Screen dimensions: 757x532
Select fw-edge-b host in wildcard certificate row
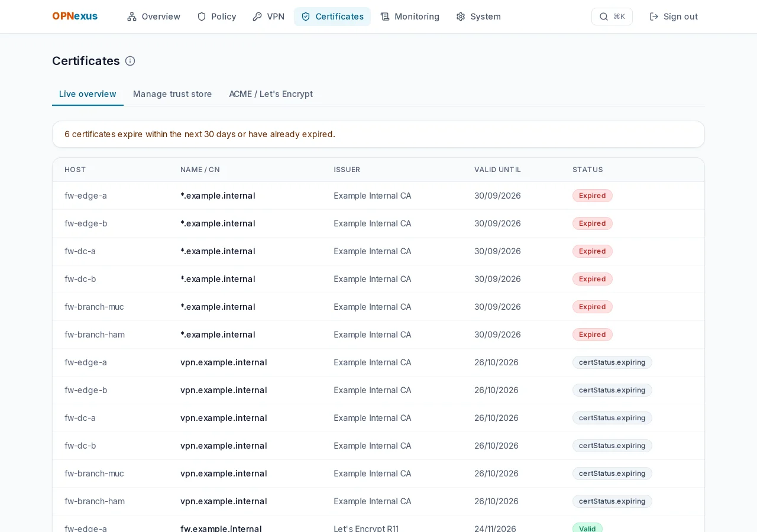86,223
